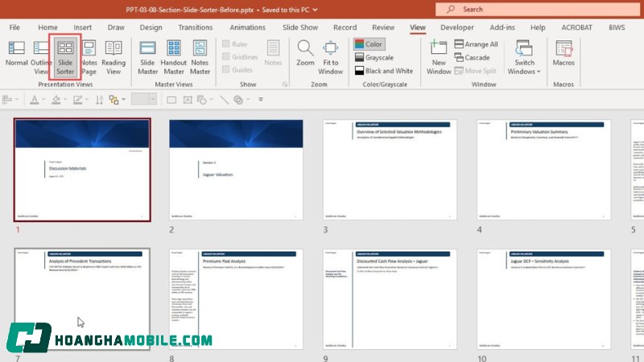Expand the save location arrow in title bar
644x362 pixels.
[x=315, y=10]
